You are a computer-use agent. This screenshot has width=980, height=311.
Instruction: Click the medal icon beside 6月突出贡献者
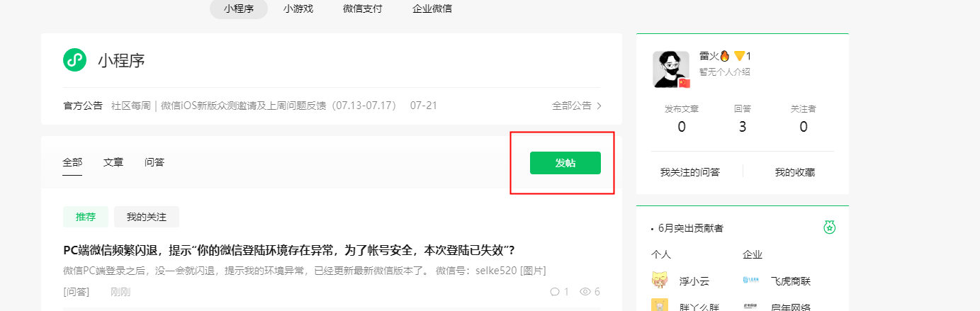[x=829, y=227]
